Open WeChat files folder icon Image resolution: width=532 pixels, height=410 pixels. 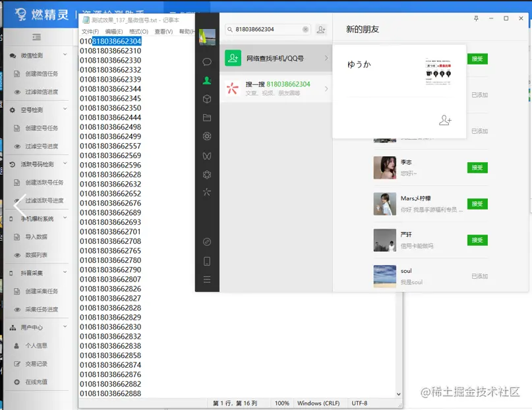pos(207,118)
